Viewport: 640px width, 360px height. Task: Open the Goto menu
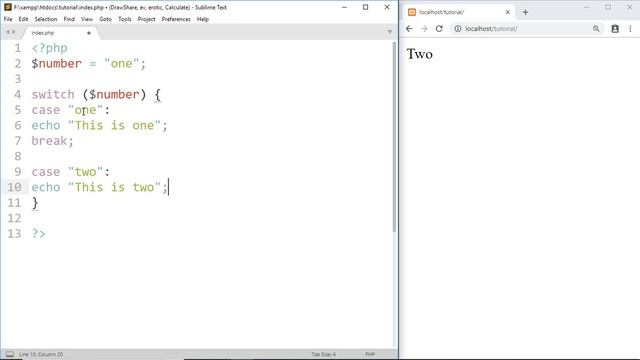(x=105, y=19)
